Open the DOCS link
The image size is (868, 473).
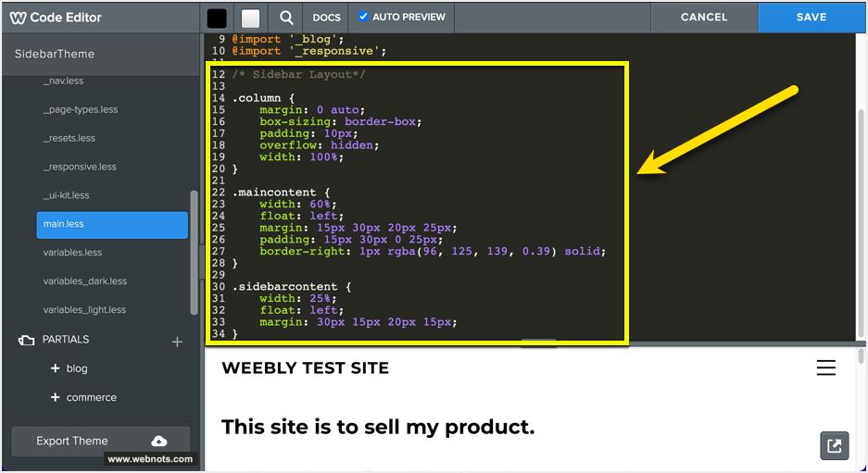coord(326,18)
